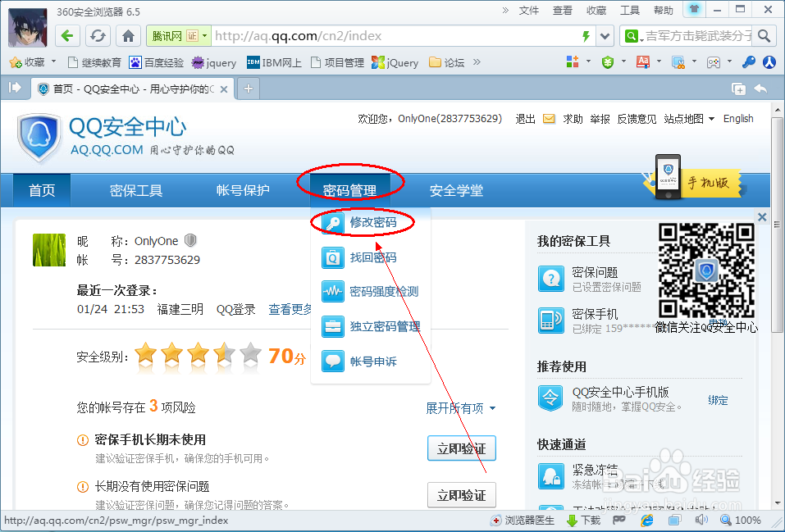The width and height of the screenshot is (785, 532).
Task: Click the speaker mute icon in the status bar
Action: 701,521
